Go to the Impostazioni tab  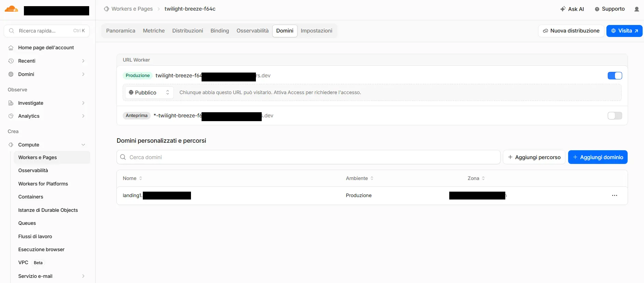(x=316, y=31)
